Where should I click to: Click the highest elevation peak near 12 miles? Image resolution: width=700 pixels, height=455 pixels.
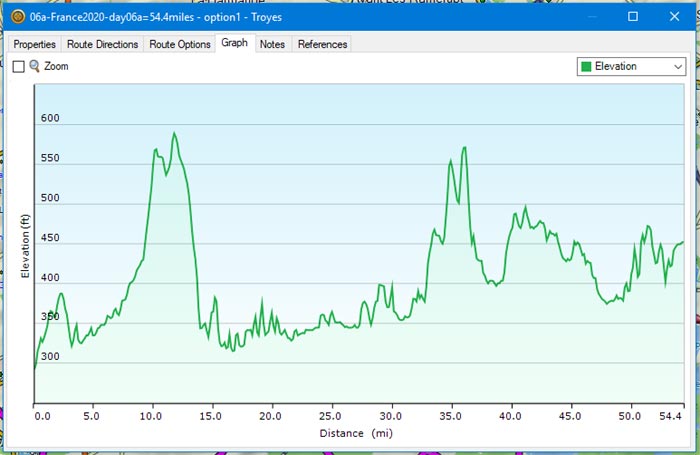[x=174, y=133]
